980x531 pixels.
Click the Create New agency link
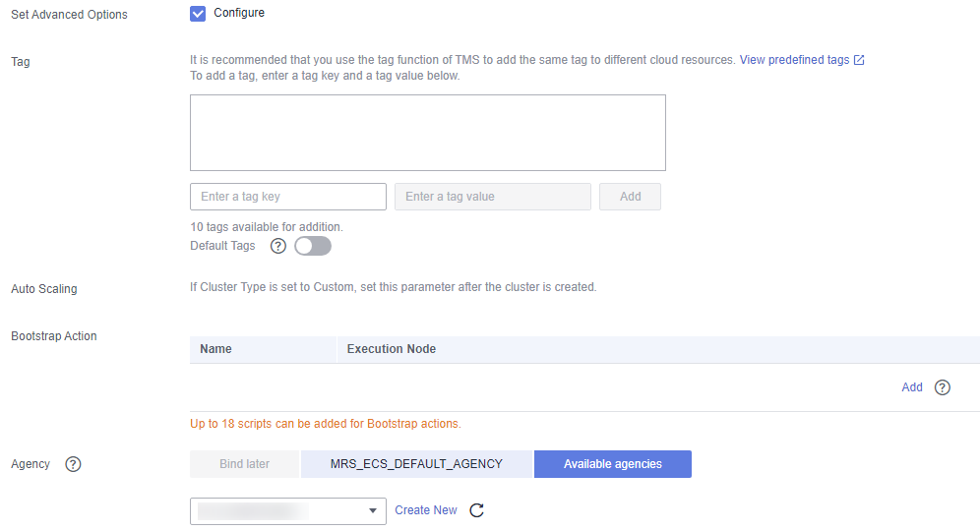pyautogui.click(x=426, y=510)
